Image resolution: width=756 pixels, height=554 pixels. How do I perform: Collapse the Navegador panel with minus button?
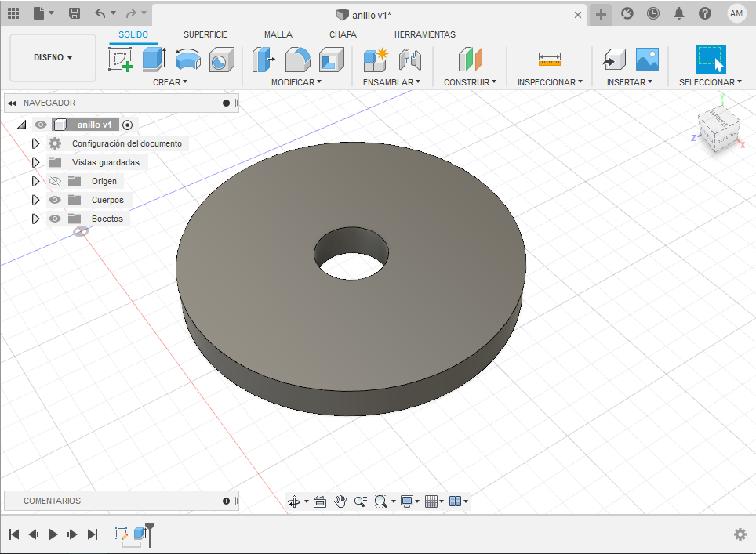tap(226, 103)
